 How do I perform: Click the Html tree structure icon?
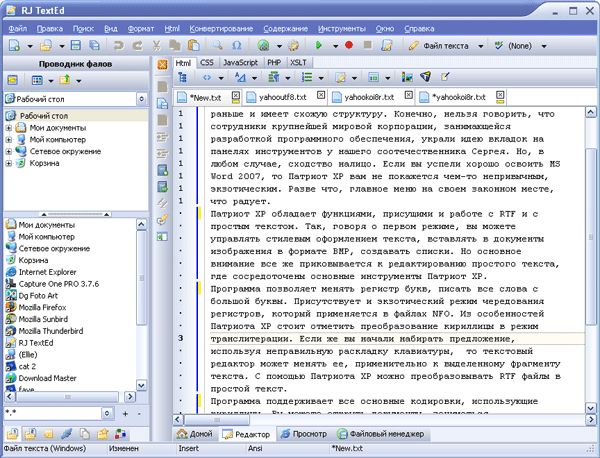(183, 78)
